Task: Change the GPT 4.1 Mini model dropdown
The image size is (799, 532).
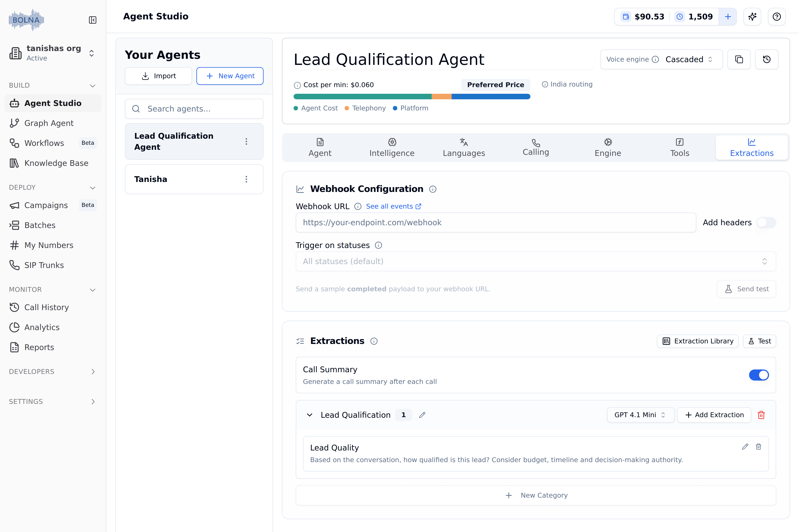Action: pos(640,415)
